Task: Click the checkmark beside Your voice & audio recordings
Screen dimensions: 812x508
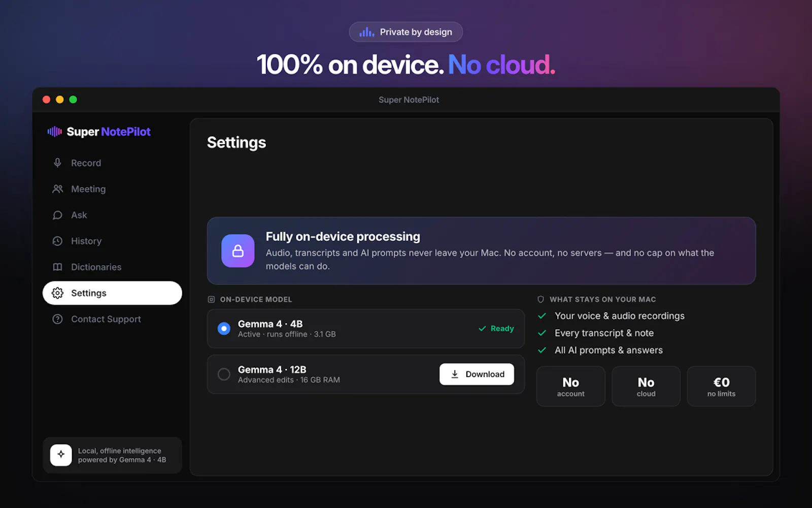Action: pyautogui.click(x=542, y=316)
